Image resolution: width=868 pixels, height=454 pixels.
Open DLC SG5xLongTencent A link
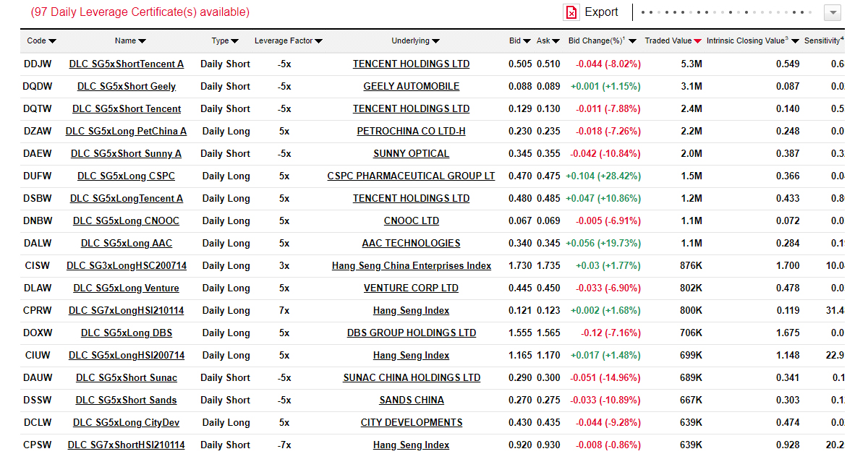pyautogui.click(x=127, y=199)
